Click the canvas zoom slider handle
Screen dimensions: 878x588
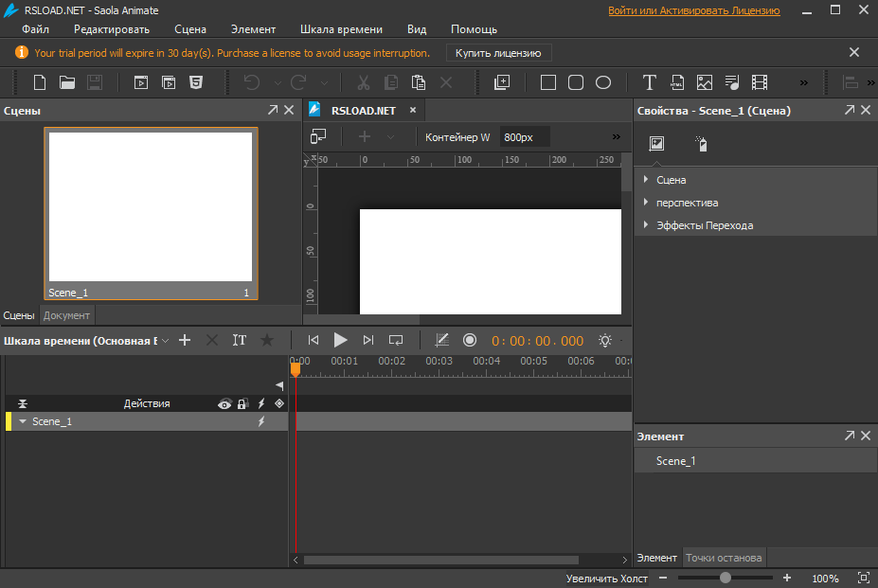[726, 578]
